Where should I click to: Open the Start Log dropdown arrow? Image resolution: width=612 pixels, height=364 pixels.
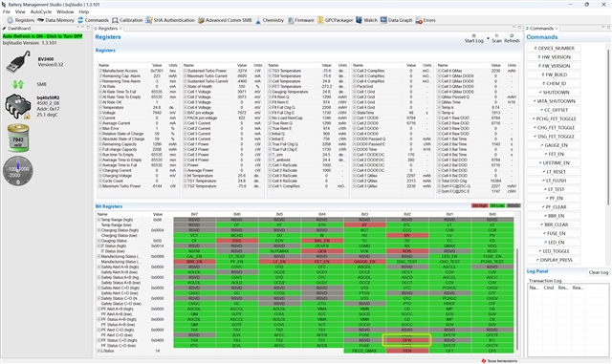tap(488, 38)
